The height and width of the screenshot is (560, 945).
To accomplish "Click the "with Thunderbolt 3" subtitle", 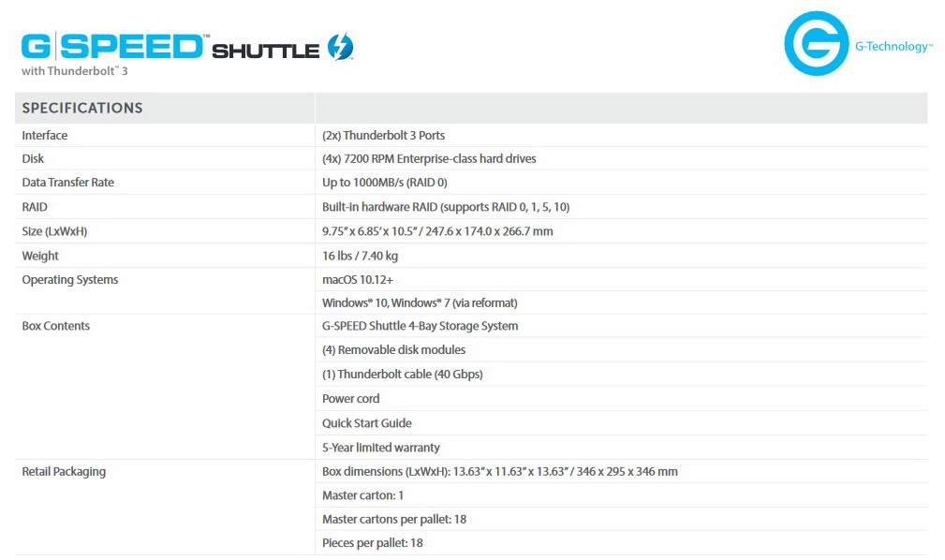I will click(74, 71).
